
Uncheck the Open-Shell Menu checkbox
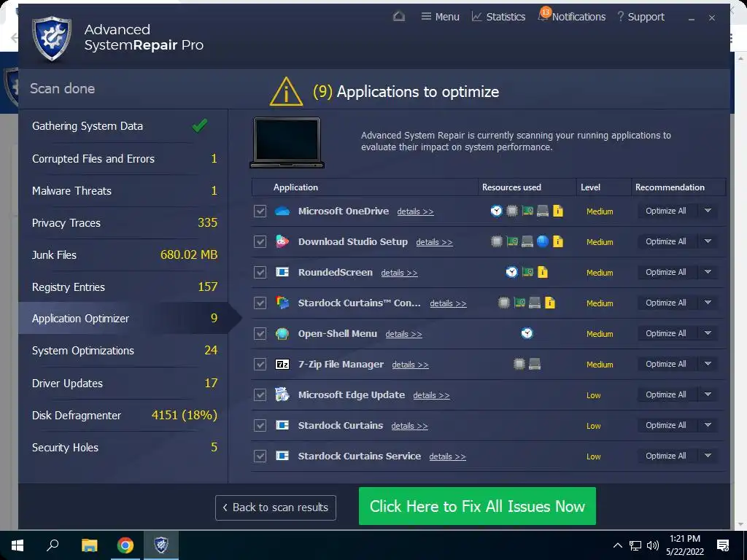click(x=260, y=333)
